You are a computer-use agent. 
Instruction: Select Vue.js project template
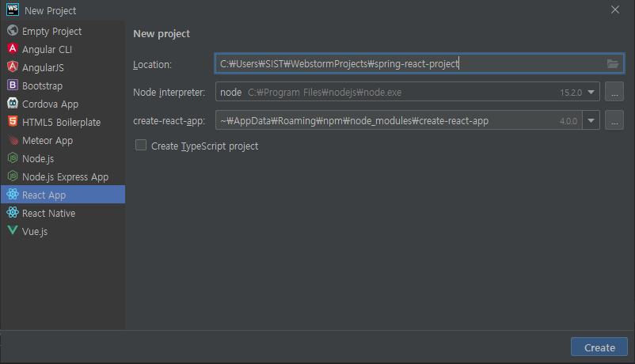point(63,231)
